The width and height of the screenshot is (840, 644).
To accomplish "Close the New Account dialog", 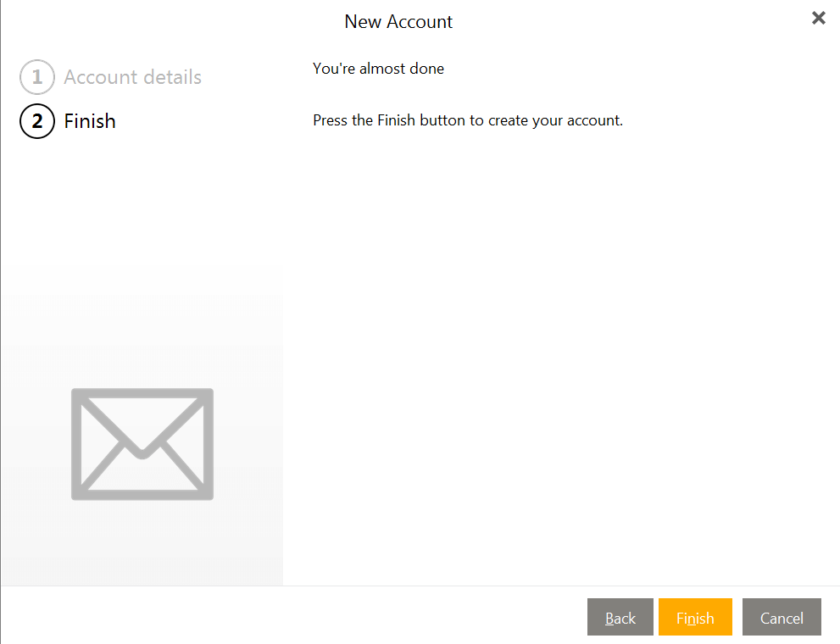I will click(818, 18).
